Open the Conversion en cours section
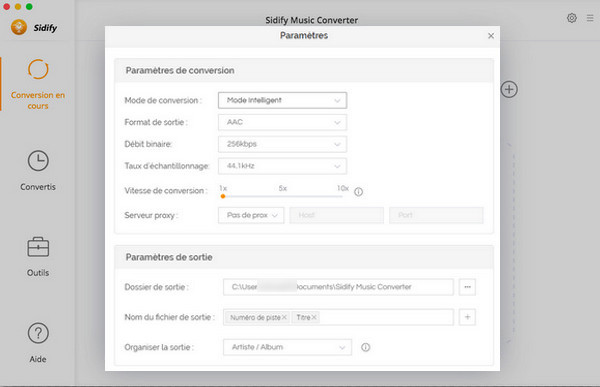Viewport: 600px width, 387px height. tap(38, 84)
